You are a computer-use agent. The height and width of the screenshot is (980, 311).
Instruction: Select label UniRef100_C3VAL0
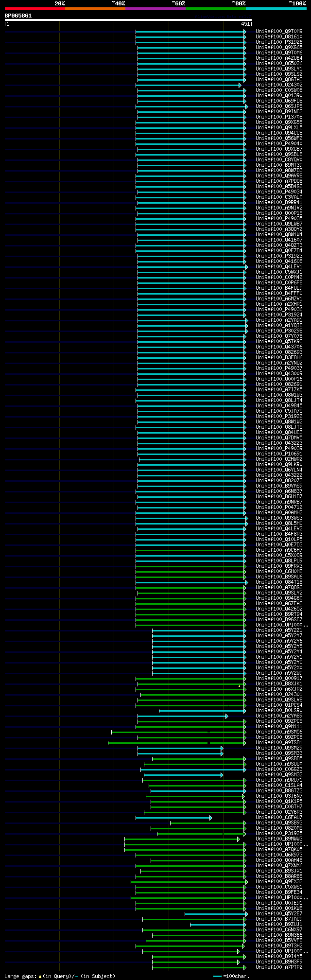[x=279, y=197]
